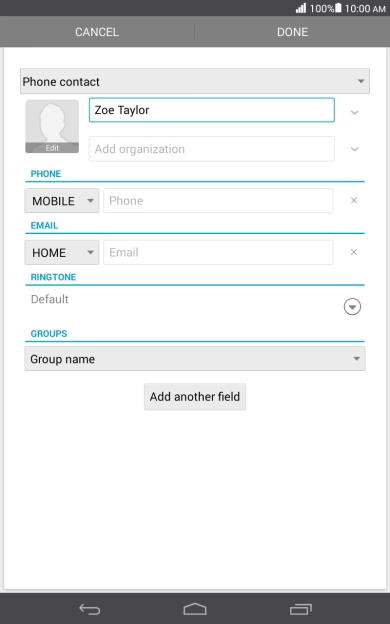This screenshot has width=390, height=624.
Task: Open the ringtone picker circle arrow
Action: pyautogui.click(x=352, y=306)
